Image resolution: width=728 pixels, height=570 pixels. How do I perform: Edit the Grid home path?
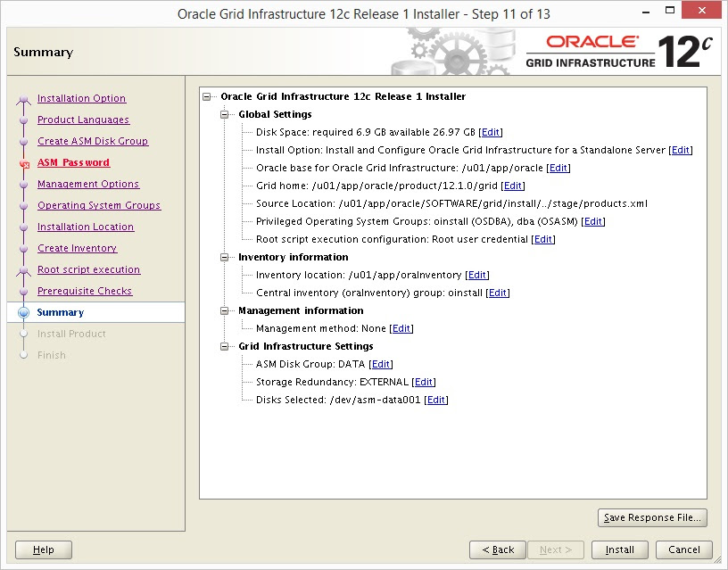click(513, 186)
